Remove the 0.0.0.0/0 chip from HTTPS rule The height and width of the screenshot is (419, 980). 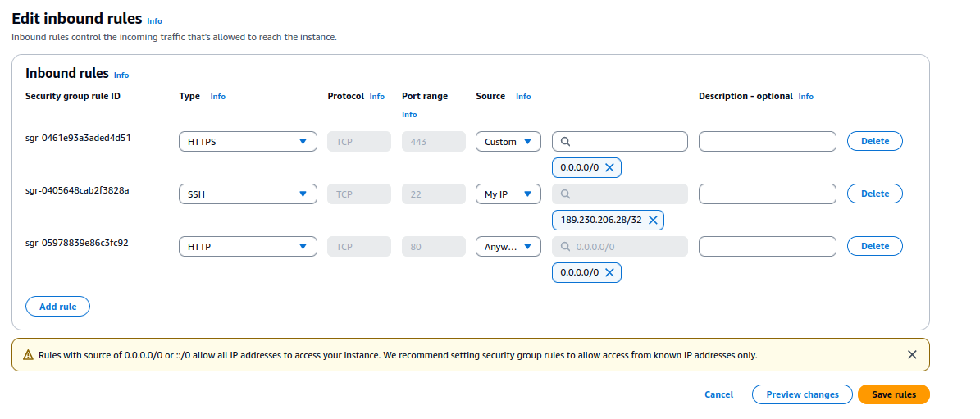609,168
